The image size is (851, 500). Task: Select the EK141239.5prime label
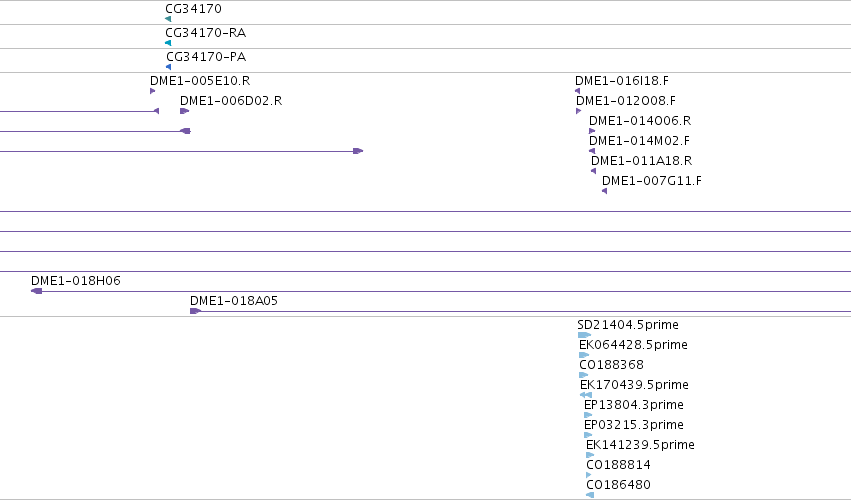[640, 445]
